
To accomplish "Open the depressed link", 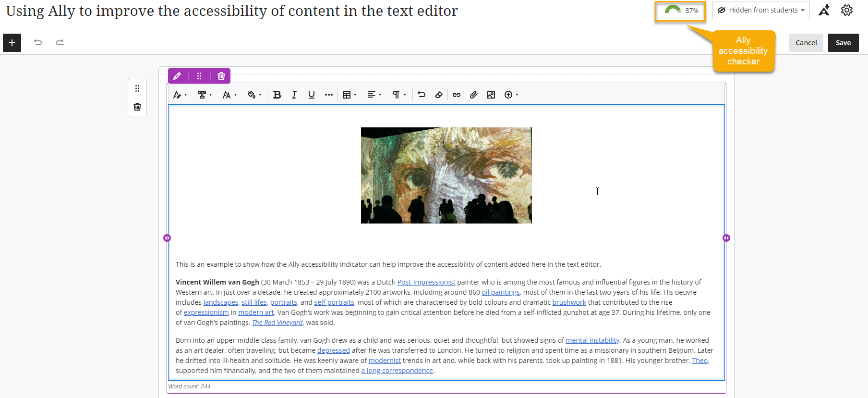I will click(x=334, y=350).
